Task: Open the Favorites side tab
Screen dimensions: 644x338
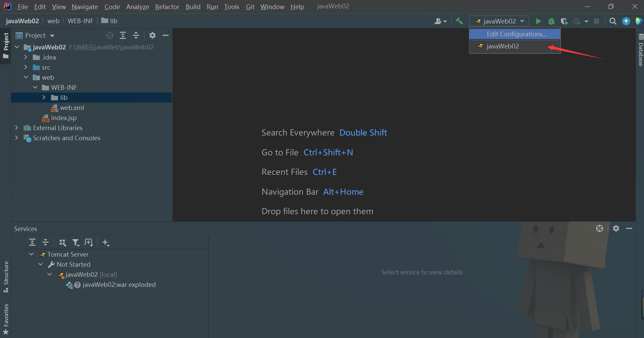Action: coord(6,319)
